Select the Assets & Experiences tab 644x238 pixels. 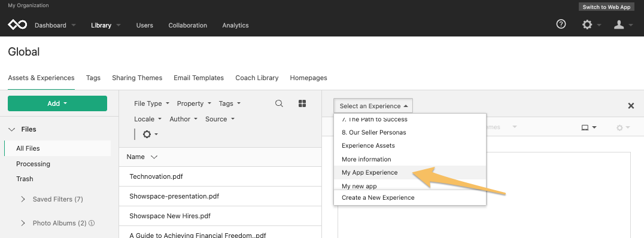[41, 78]
